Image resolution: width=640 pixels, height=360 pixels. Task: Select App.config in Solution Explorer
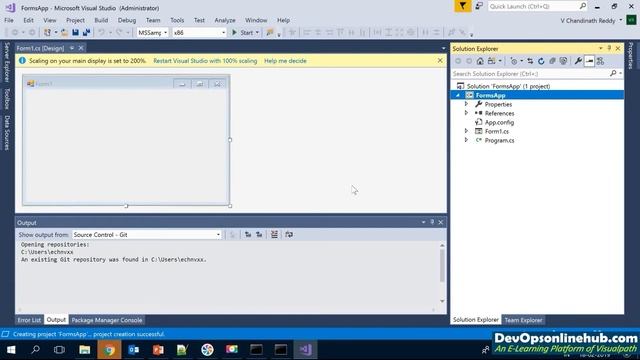pyautogui.click(x=499, y=122)
